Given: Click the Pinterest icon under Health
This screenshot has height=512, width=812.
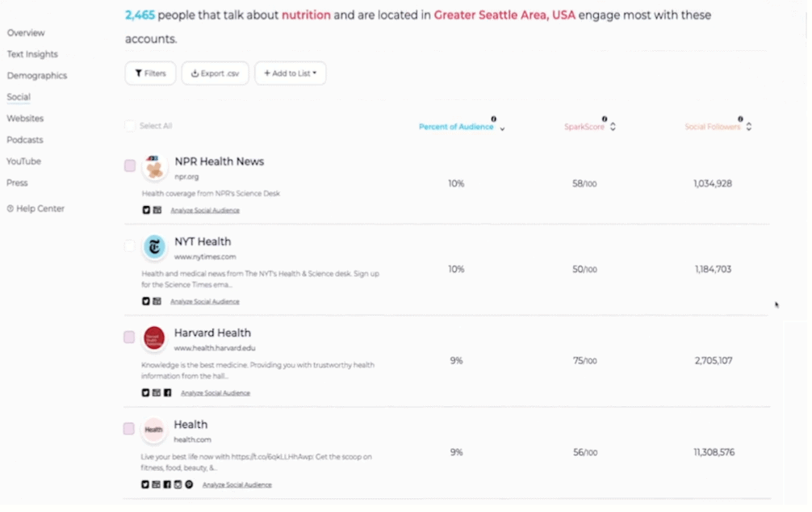Looking at the screenshot, I should 189,485.
